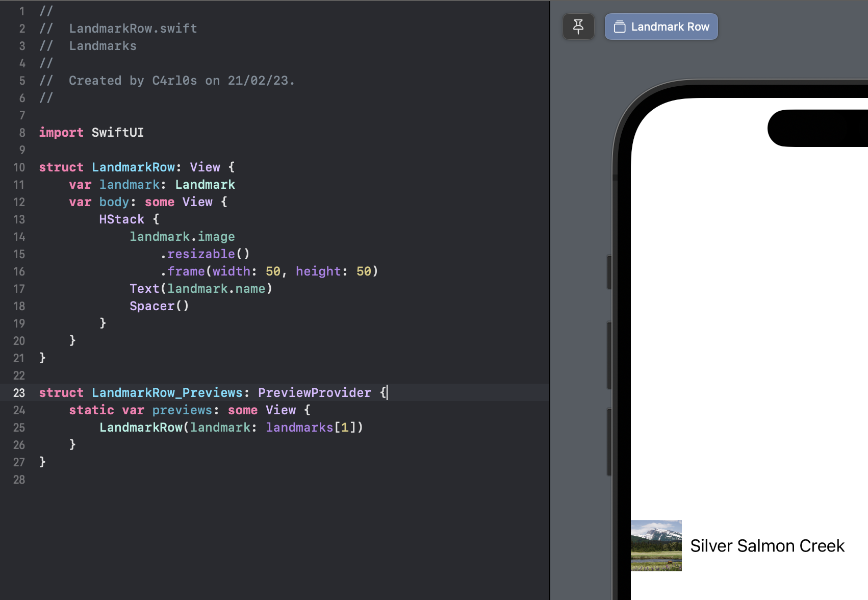Screen dimensions: 868x600
Task: Click the landmark thumbnail image in preview
Action: pyautogui.click(x=656, y=545)
